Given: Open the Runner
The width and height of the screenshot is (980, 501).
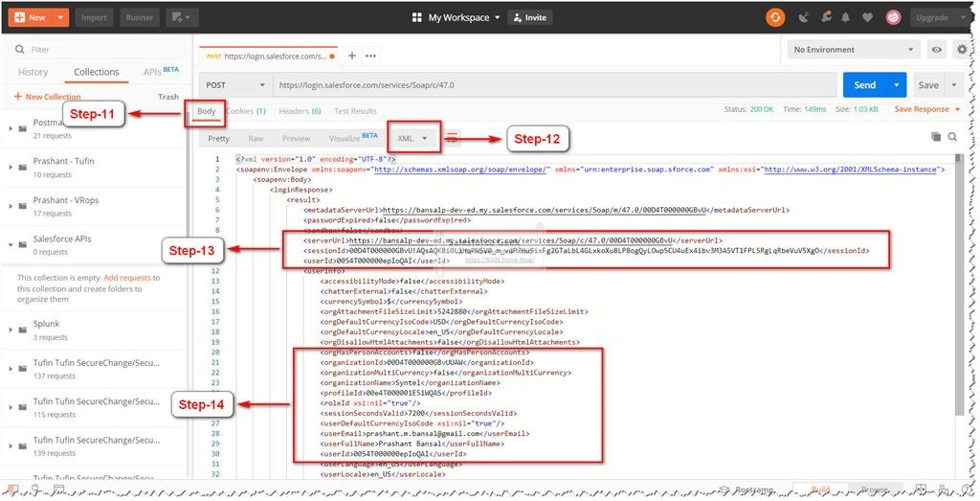Looking at the screenshot, I should click(140, 17).
